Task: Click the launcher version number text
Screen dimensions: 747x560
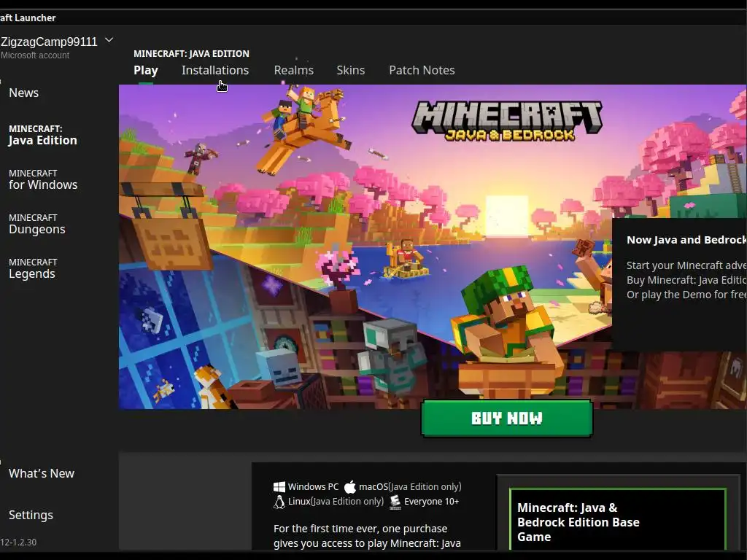Action: (18, 542)
